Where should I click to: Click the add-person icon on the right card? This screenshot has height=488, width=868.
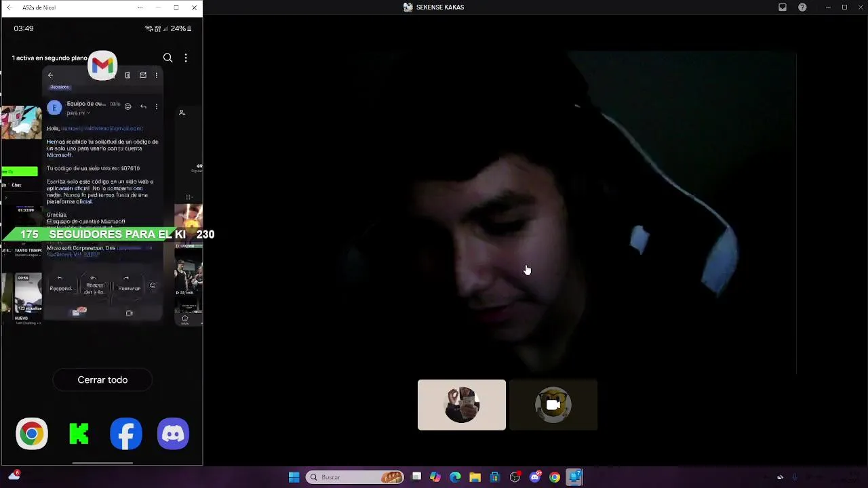click(182, 113)
